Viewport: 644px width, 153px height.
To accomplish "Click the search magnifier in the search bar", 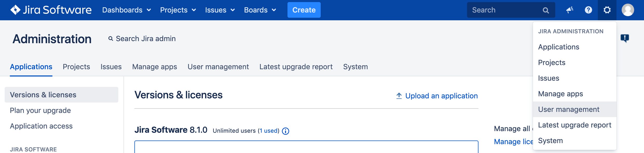I will (x=546, y=10).
